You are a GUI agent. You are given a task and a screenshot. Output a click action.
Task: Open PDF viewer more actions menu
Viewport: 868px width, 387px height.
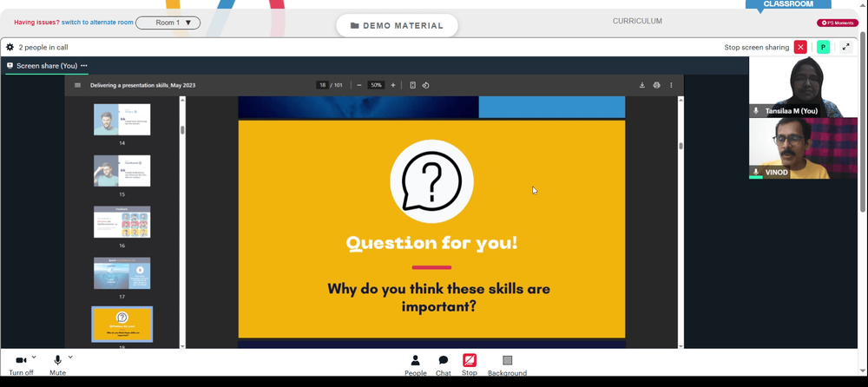671,85
